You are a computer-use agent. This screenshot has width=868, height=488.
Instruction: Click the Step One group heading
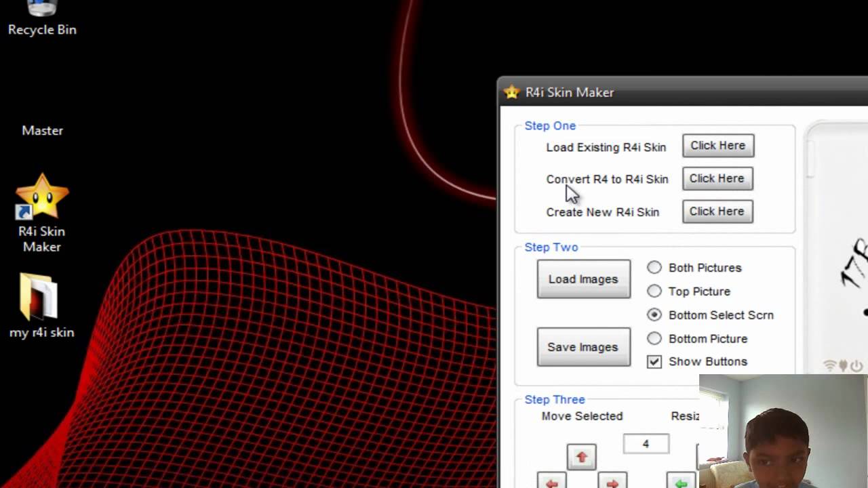[550, 126]
